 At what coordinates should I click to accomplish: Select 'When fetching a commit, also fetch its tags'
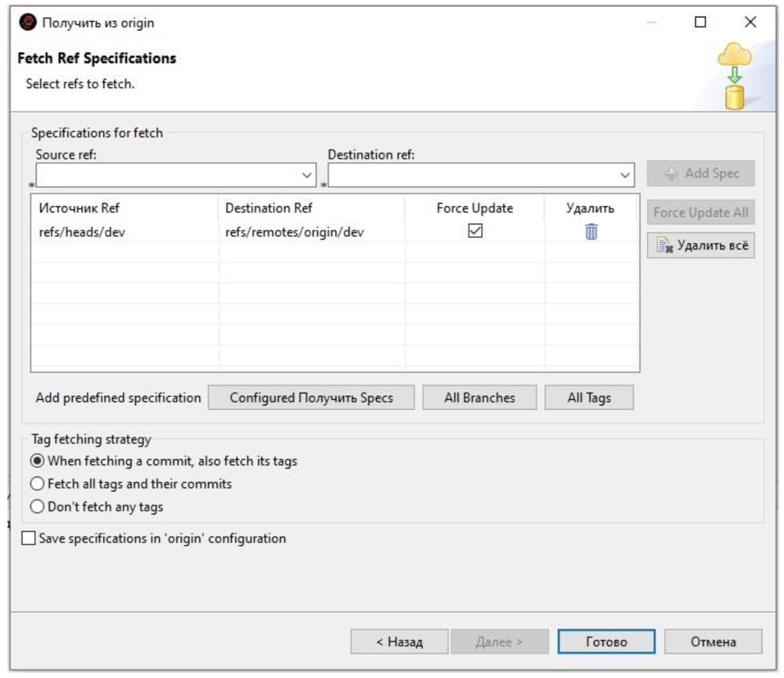[37, 461]
